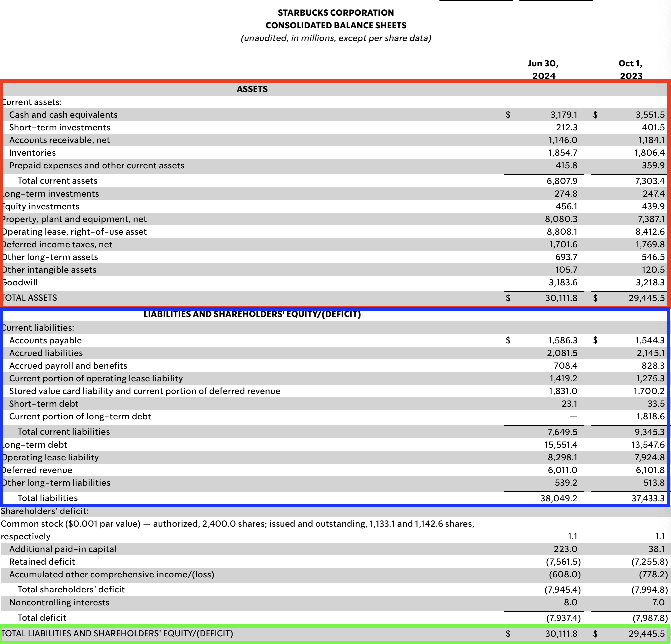Click 'Noncontrolling interests' row label

[x=59, y=603]
